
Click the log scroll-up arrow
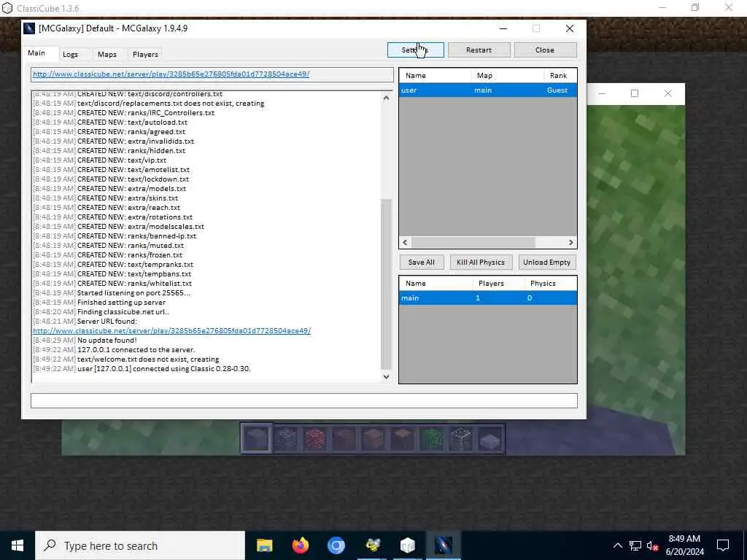point(386,98)
